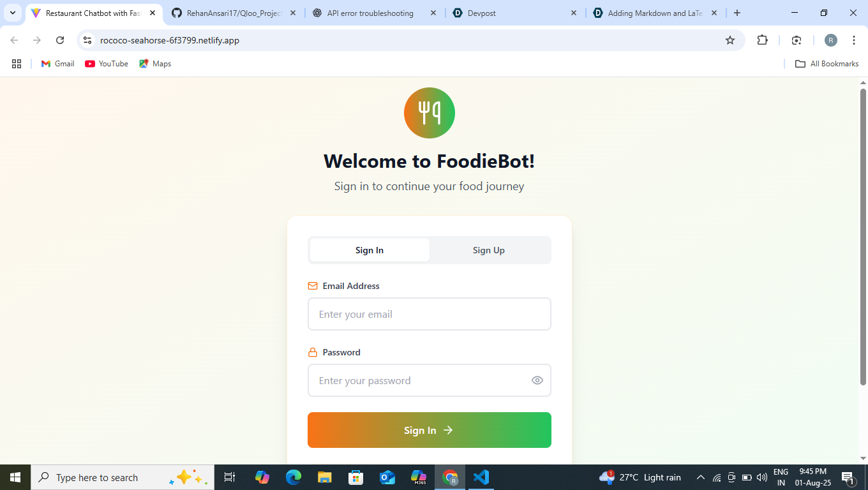
Task: Open the Gmail bookmark
Action: click(x=57, y=64)
